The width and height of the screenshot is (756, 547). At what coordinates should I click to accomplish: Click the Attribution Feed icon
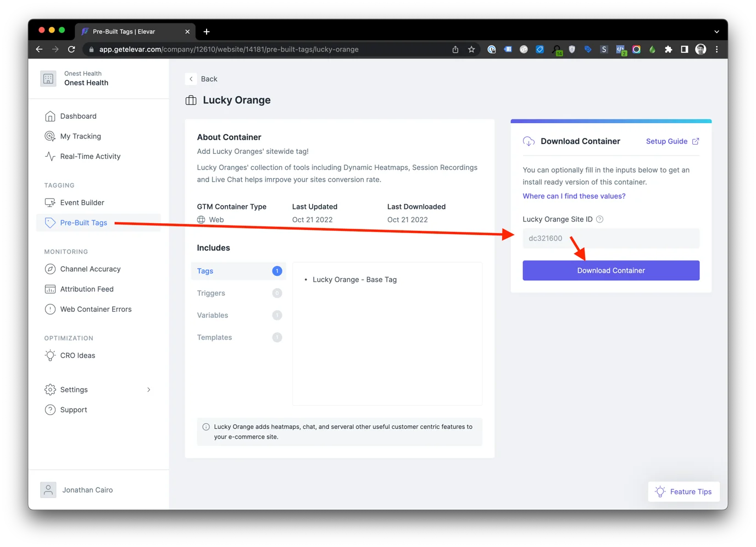tap(50, 289)
